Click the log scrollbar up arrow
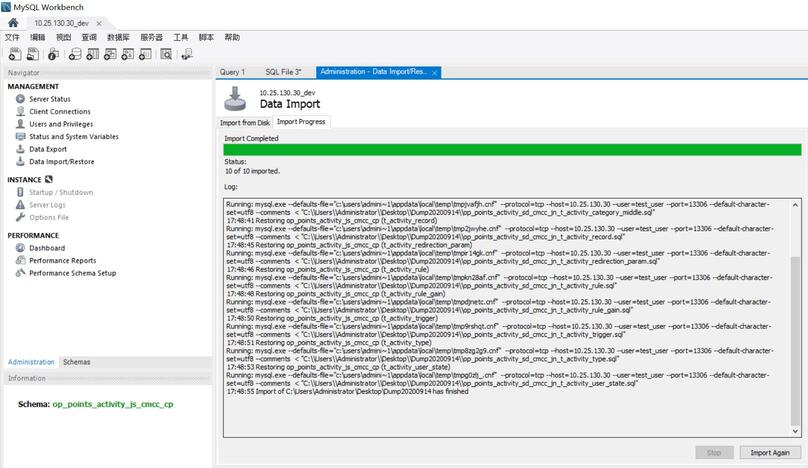The width and height of the screenshot is (808, 468). point(795,205)
